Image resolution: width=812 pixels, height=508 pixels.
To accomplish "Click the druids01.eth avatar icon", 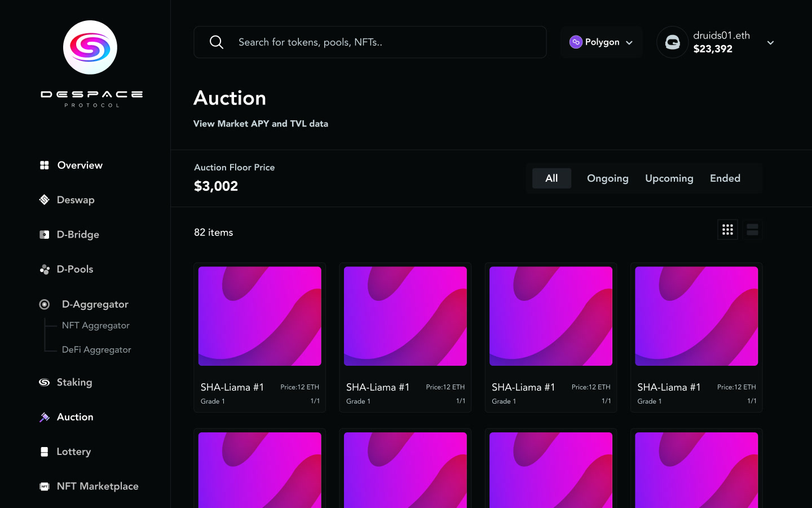I will tap(672, 42).
